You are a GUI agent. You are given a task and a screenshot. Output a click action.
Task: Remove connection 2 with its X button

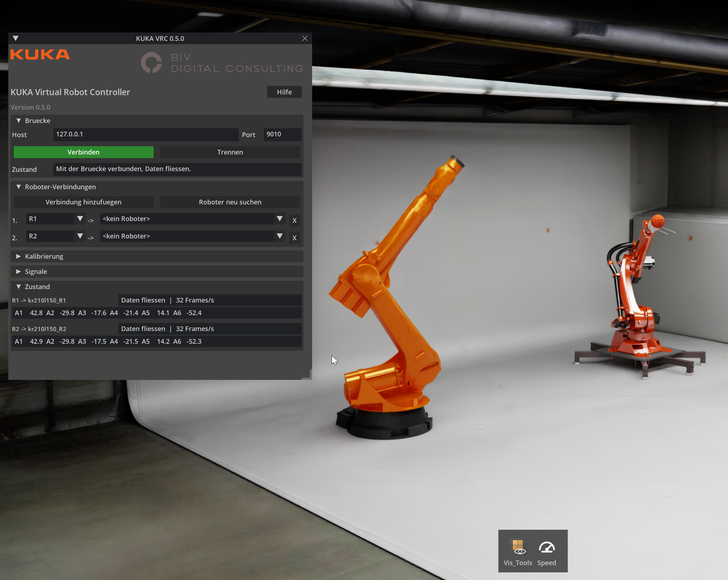pyautogui.click(x=294, y=238)
